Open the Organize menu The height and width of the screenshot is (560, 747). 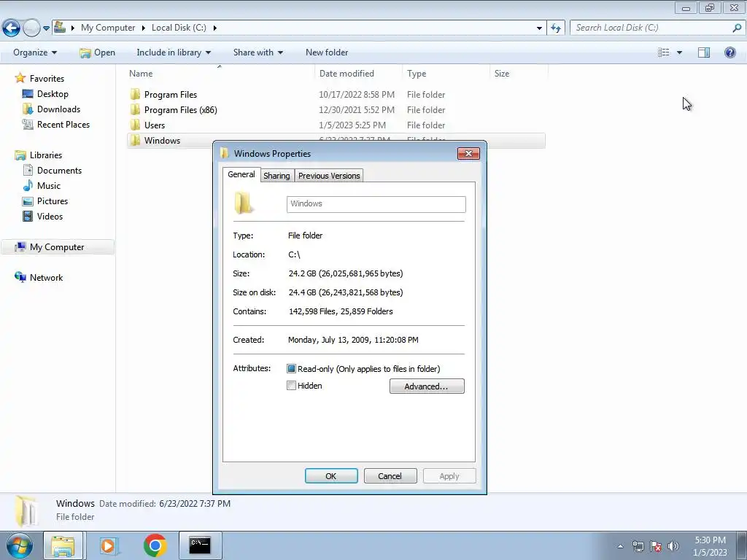point(35,52)
